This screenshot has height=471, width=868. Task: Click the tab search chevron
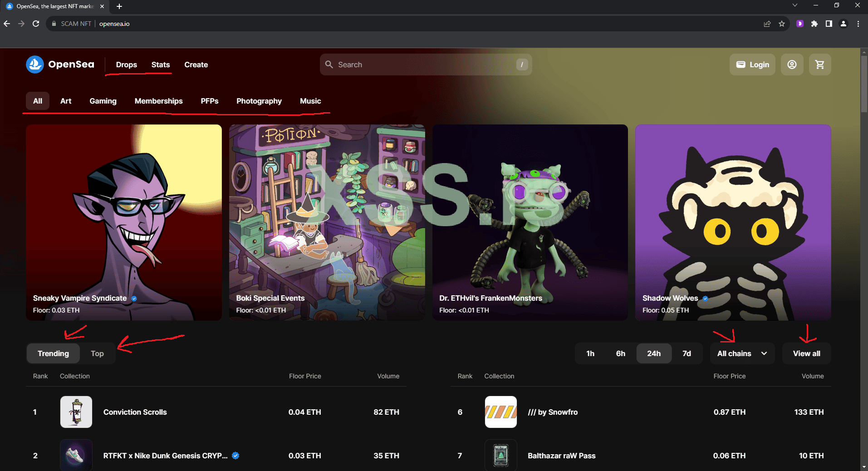[x=795, y=5]
